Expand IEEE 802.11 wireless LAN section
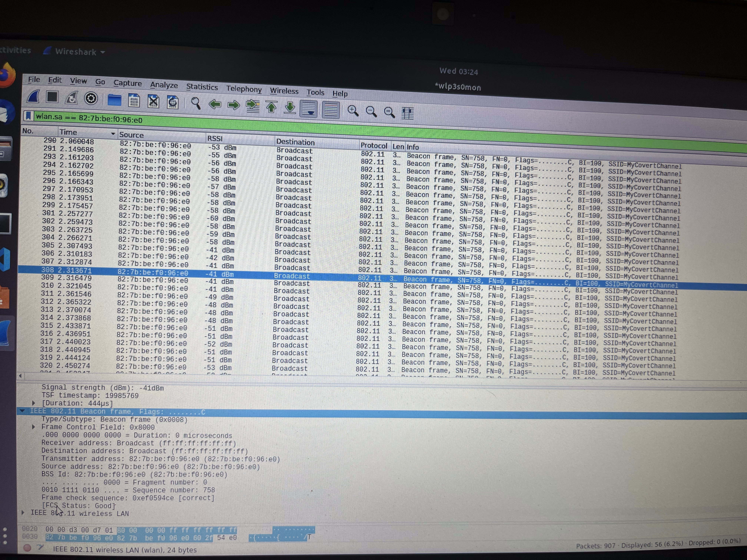The image size is (747, 560). click(23, 512)
